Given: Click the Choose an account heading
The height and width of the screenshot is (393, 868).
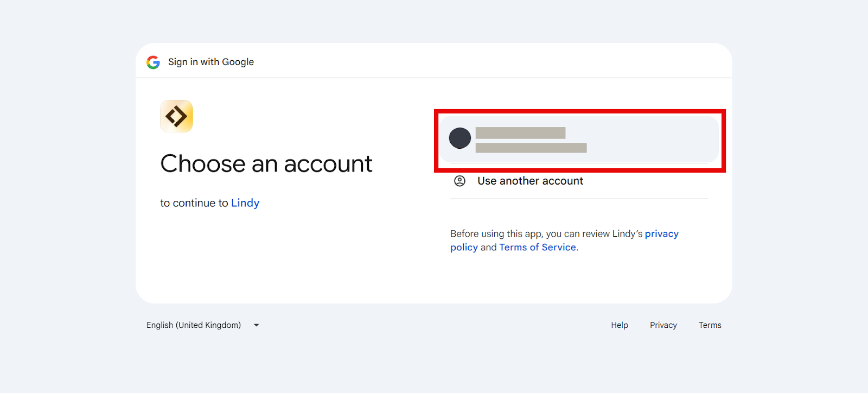Looking at the screenshot, I should click(266, 164).
